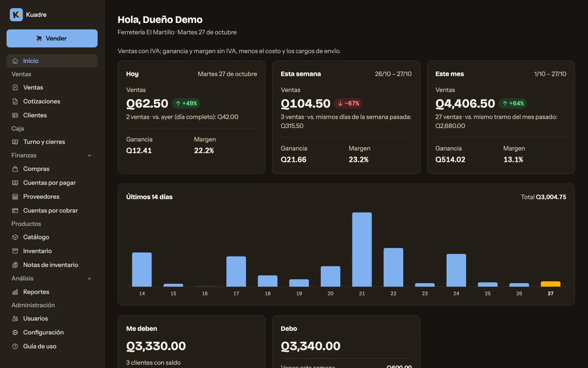
Task: Click the Inventario archive icon
Action: (x=15, y=251)
